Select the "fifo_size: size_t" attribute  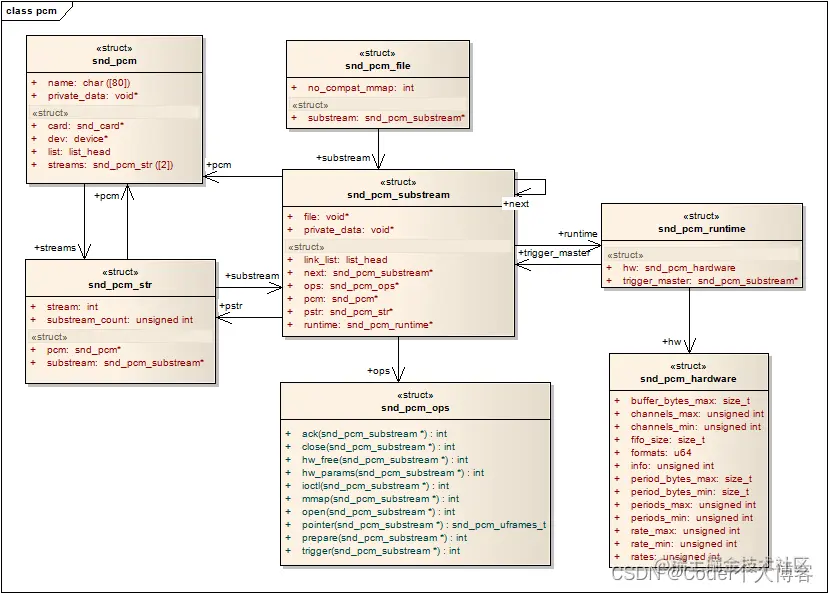pyautogui.click(x=667, y=440)
